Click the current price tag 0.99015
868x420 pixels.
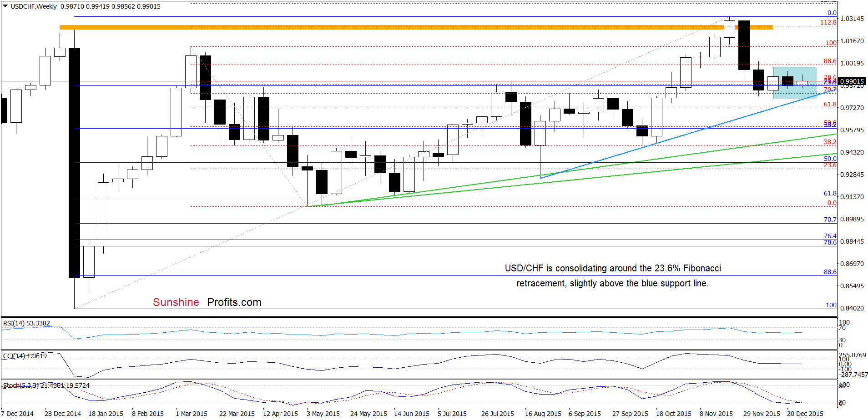coord(852,81)
